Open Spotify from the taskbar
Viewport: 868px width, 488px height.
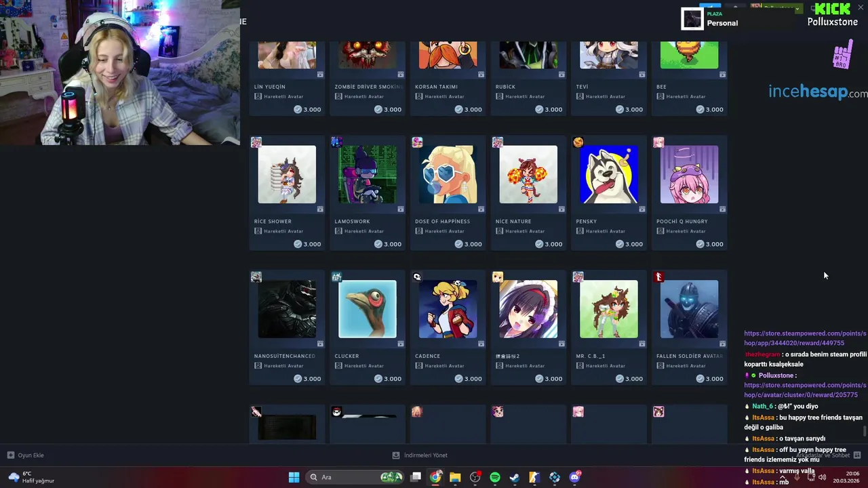(495, 477)
